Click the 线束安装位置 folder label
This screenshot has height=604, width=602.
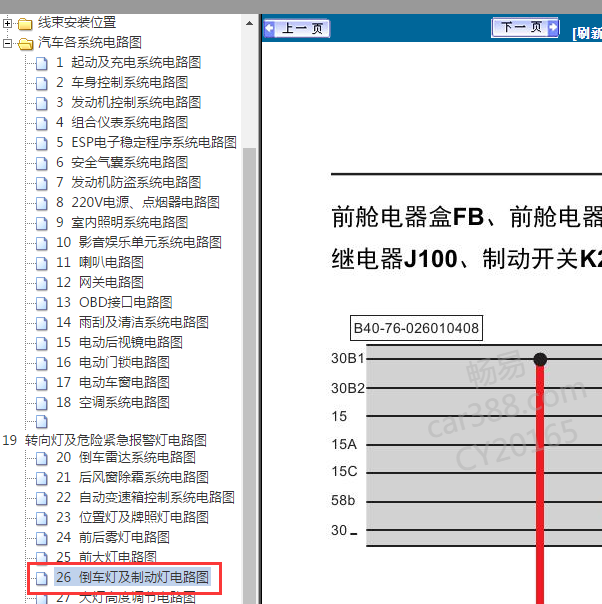point(77,23)
